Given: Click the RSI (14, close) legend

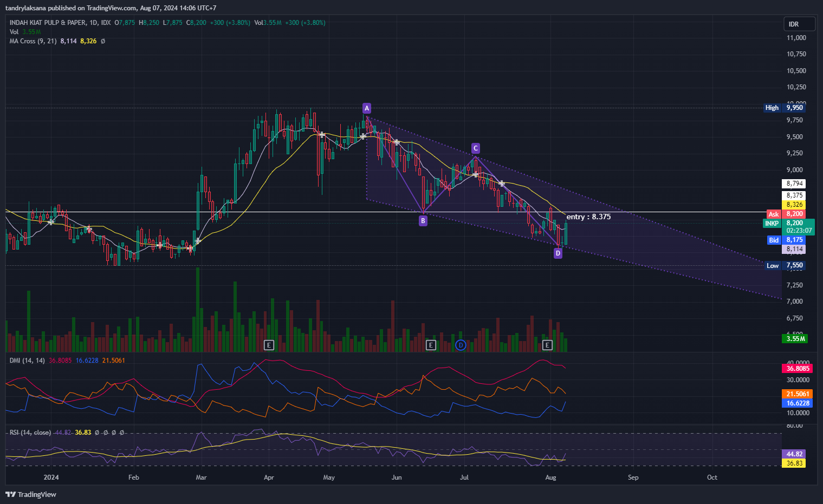Looking at the screenshot, I should tap(30, 433).
